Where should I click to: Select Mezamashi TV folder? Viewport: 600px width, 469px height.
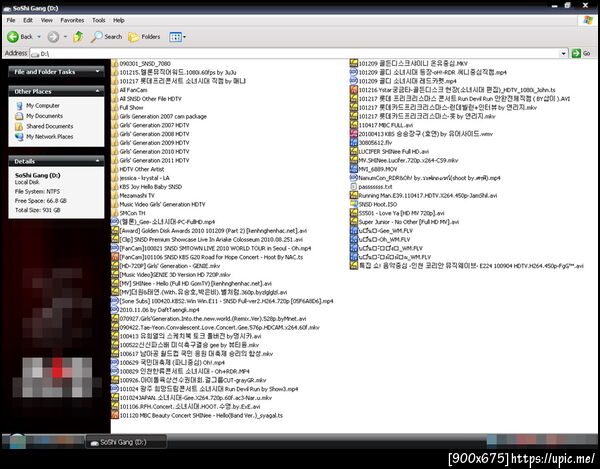133,195
